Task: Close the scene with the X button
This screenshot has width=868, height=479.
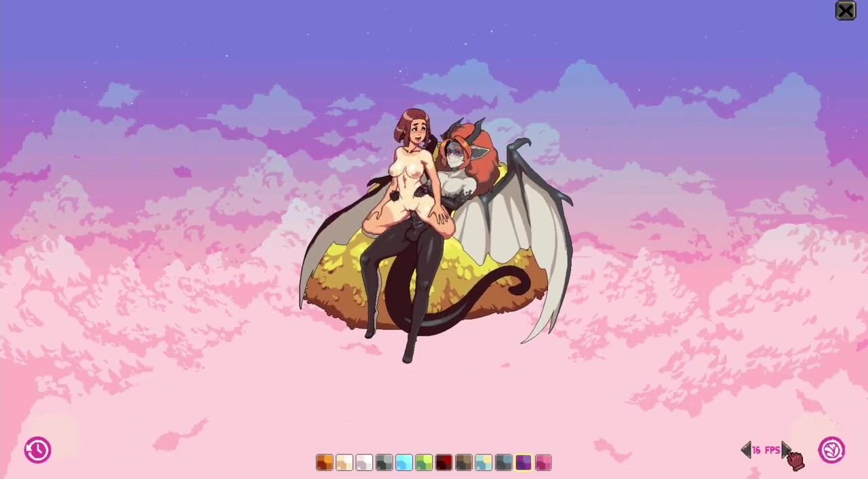Action: point(846,11)
